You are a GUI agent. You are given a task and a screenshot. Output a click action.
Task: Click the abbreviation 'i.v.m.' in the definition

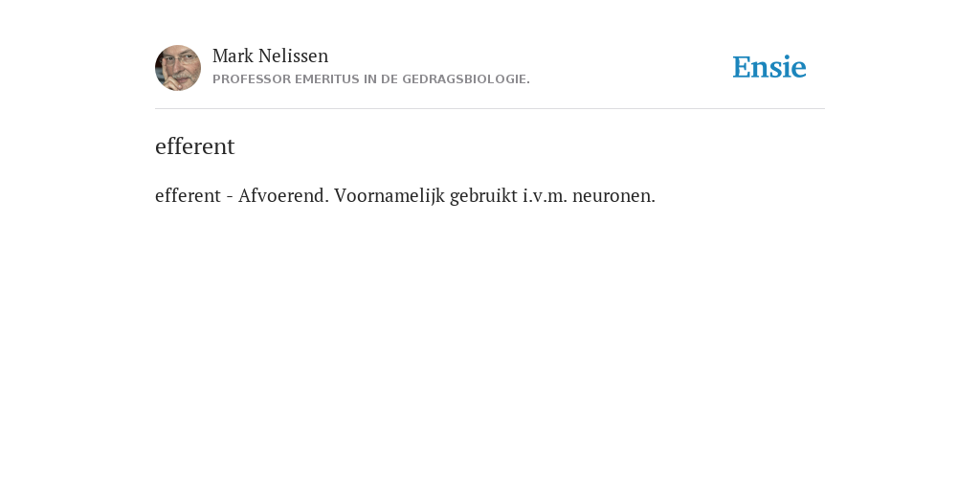(x=545, y=195)
